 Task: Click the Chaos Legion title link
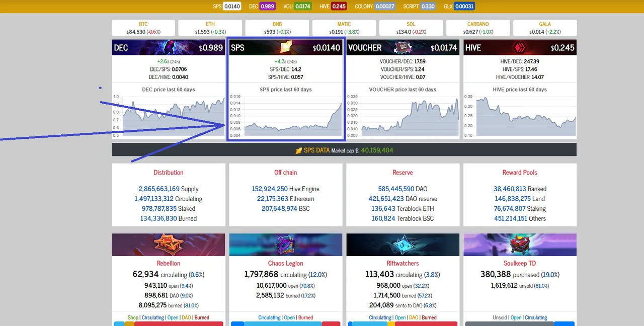click(286, 263)
